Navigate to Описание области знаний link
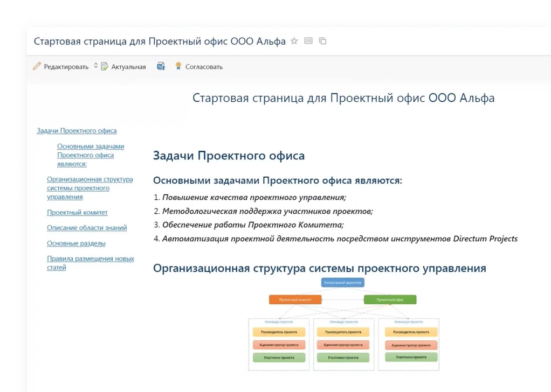This screenshot has width=551, height=392. point(87,228)
